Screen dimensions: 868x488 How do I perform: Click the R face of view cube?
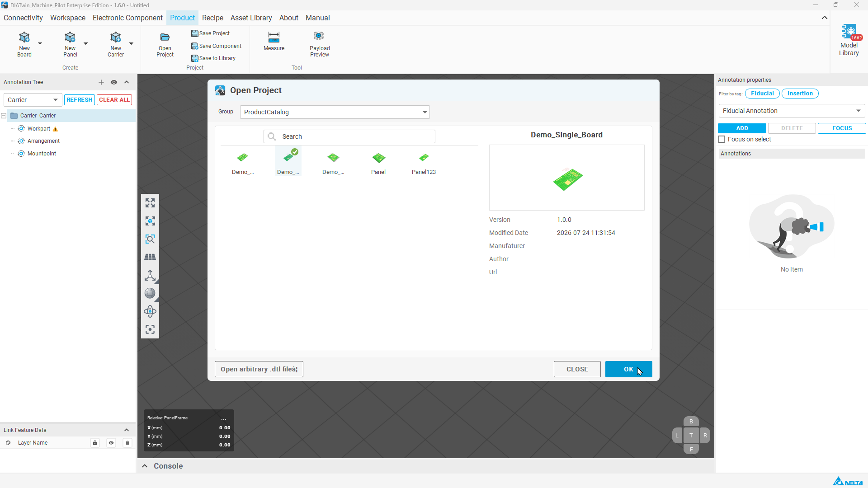[705, 436]
